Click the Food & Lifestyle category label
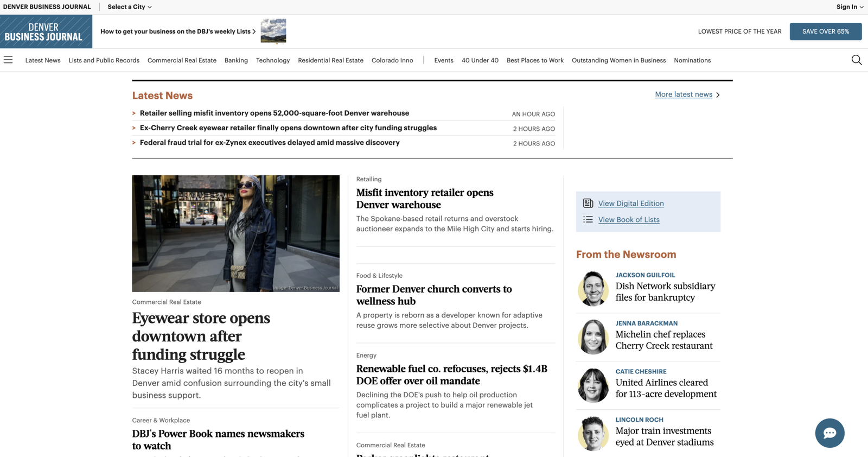868x457 pixels. point(379,276)
